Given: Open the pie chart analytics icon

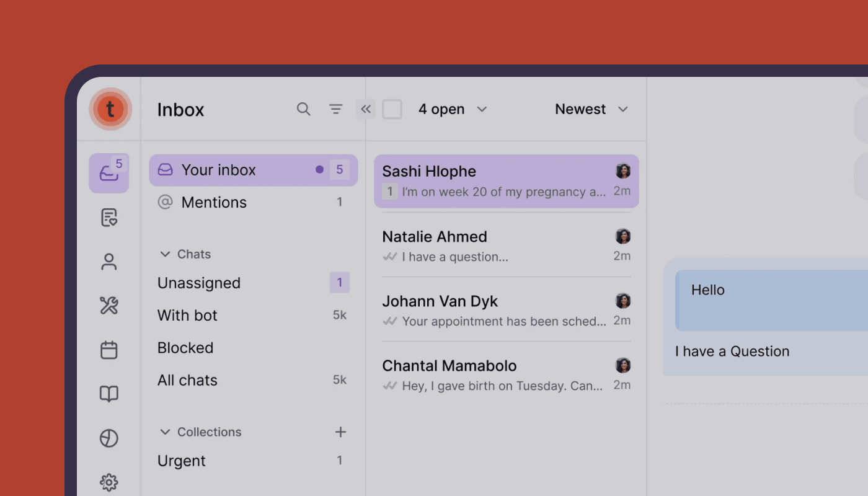Looking at the screenshot, I should click(109, 438).
